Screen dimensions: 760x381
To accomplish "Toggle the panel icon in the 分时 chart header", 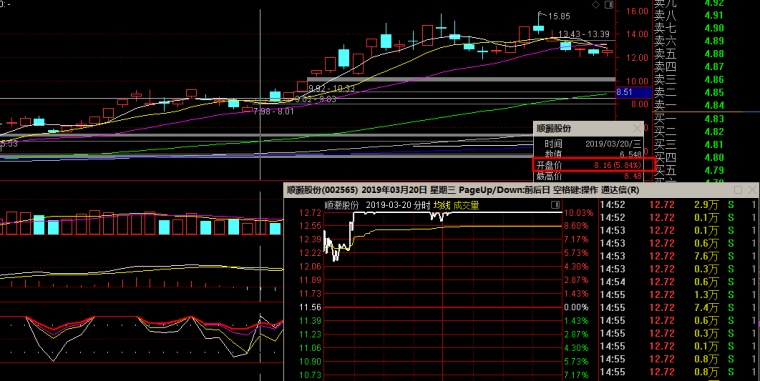I will [x=555, y=205].
